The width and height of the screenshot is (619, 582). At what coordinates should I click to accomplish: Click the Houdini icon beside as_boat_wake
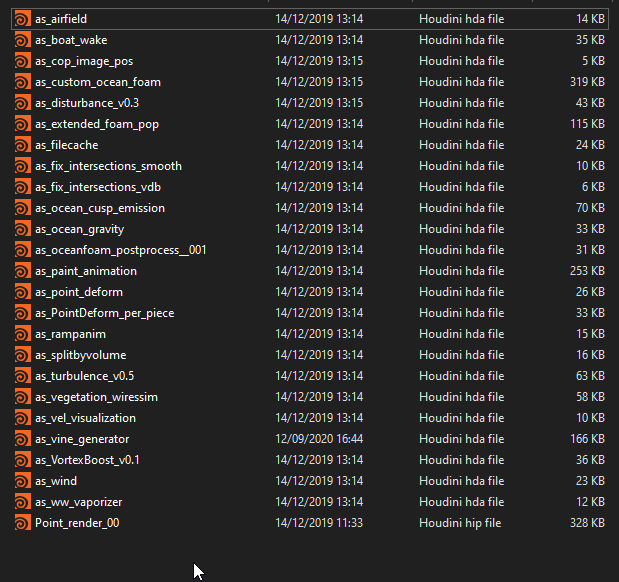pyautogui.click(x=23, y=40)
